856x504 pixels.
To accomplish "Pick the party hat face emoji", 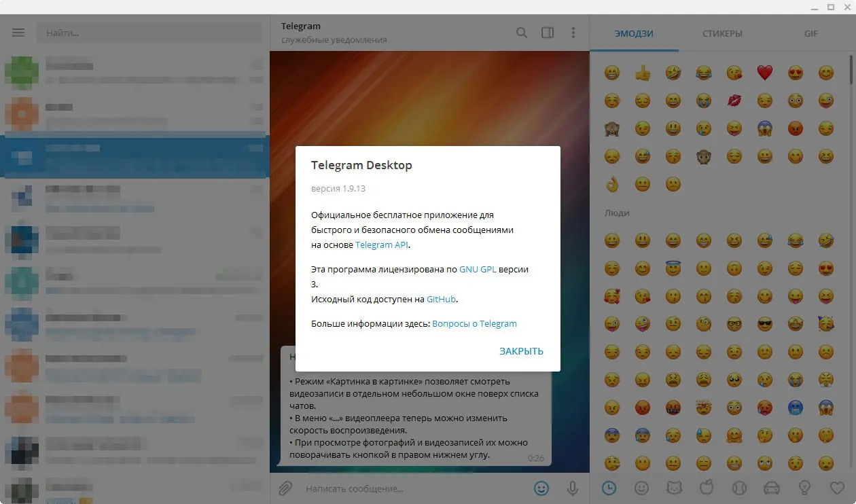I will coord(826,323).
